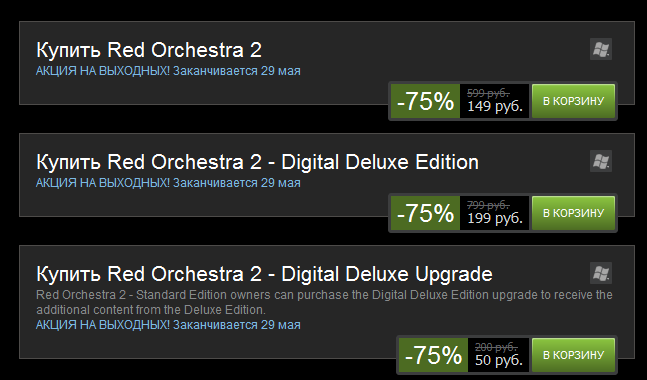Add Red Orchestra 2 for 149 руб. to cart
The image size is (647, 380).
tap(573, 101)
